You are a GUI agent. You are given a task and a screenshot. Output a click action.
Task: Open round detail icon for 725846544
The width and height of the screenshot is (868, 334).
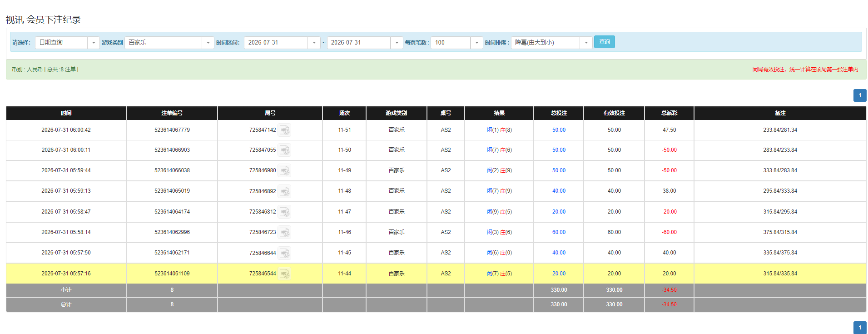(285, 274)
